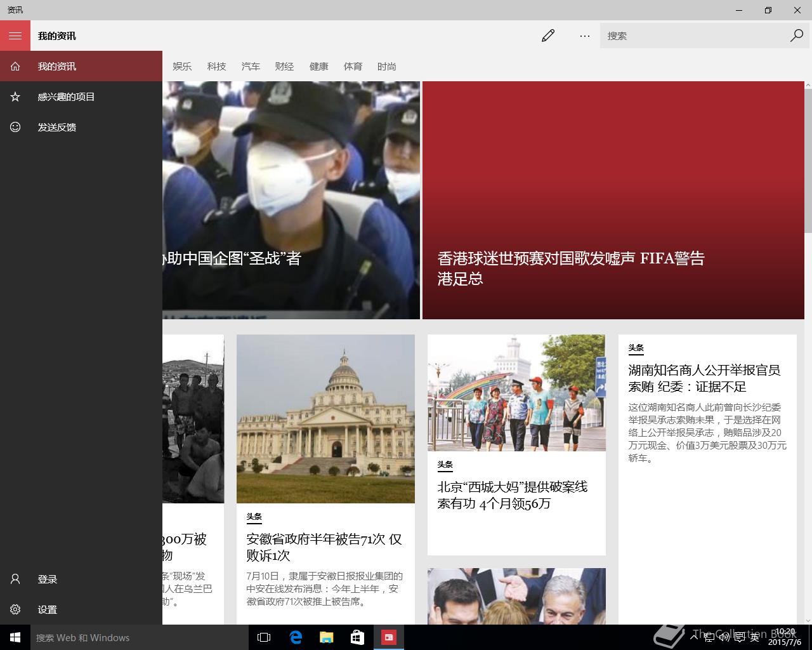Image resolution: width=812 pixels, height=650 pixels.
Task: Open the men in suits photo card
Action: [516, 596]
